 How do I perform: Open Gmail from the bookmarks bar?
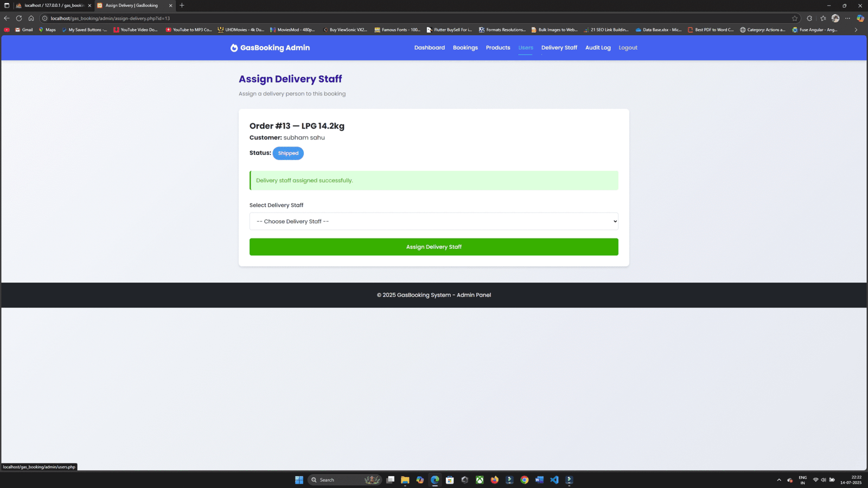[24, 30]
